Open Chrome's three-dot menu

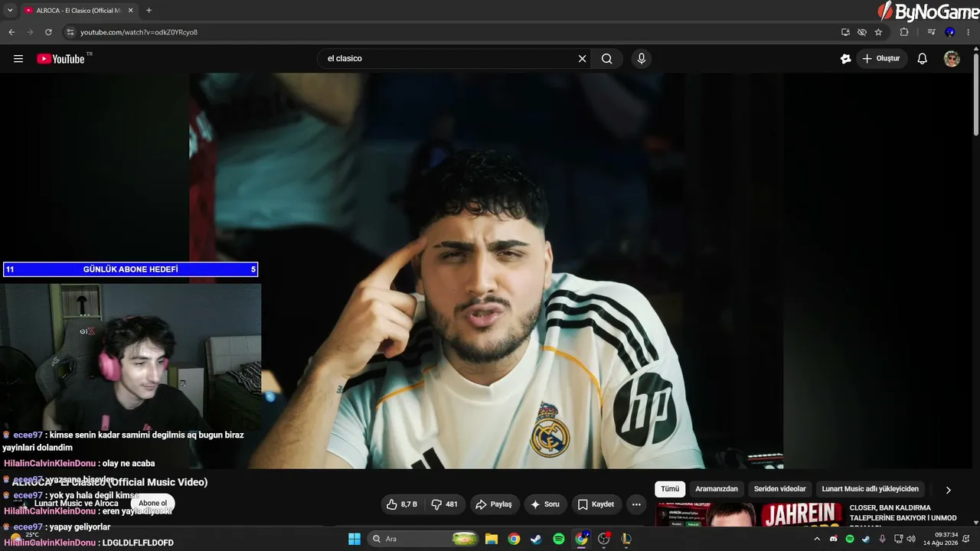tap(969, 32)
